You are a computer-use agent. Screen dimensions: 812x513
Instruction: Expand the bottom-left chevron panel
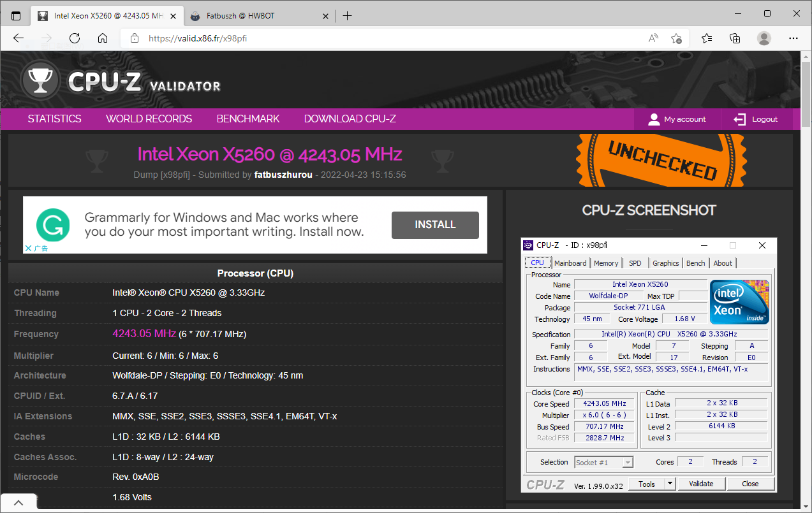tap(18, 503)
